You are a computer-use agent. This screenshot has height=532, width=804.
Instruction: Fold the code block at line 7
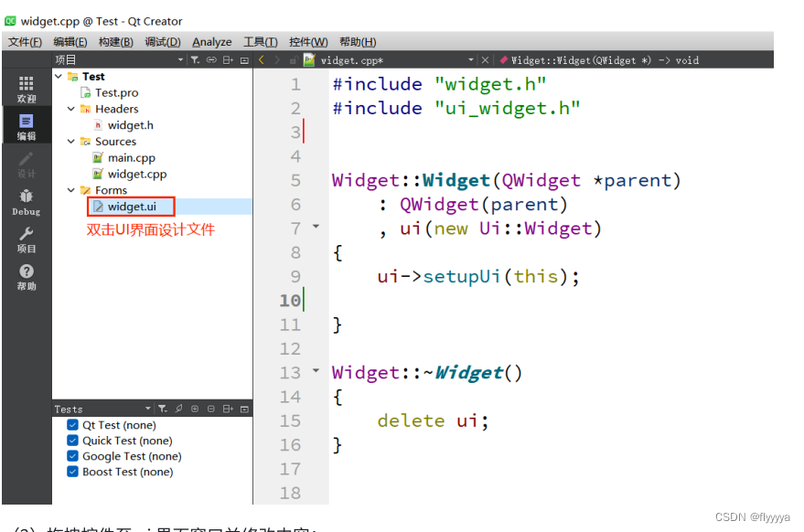tap(316, 226)
